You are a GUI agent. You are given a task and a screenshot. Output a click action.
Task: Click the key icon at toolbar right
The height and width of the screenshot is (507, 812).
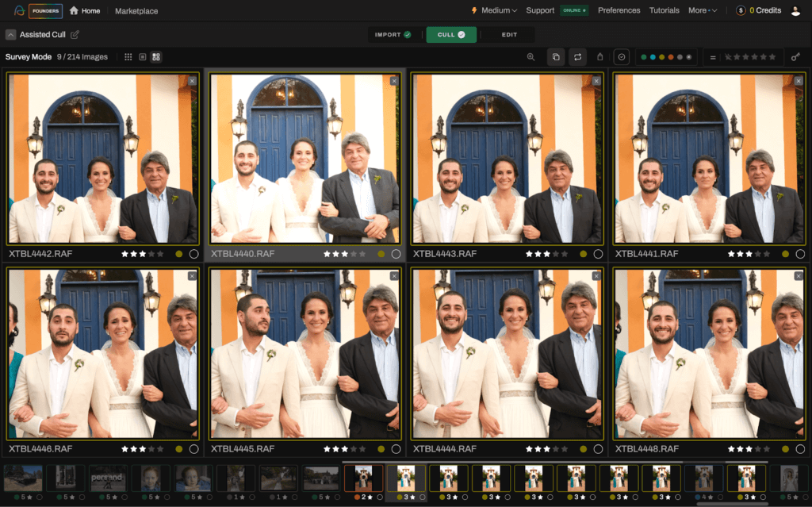coord(795,57)
